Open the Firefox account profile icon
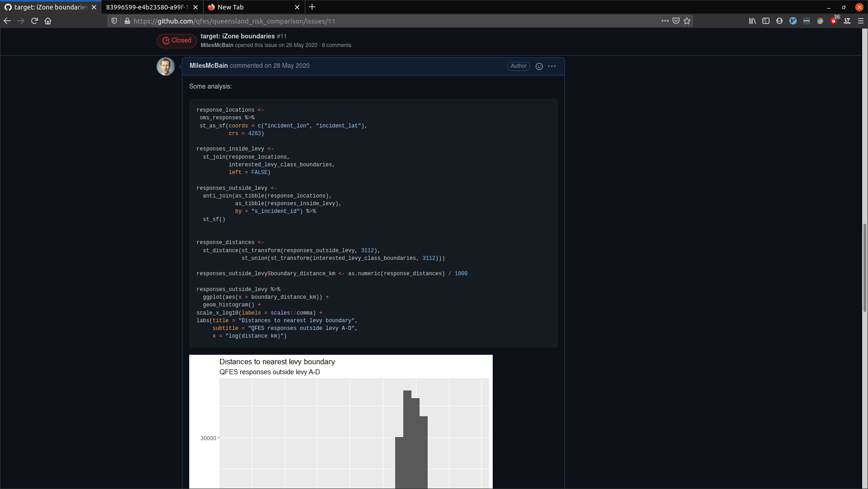 click(779, 21)
